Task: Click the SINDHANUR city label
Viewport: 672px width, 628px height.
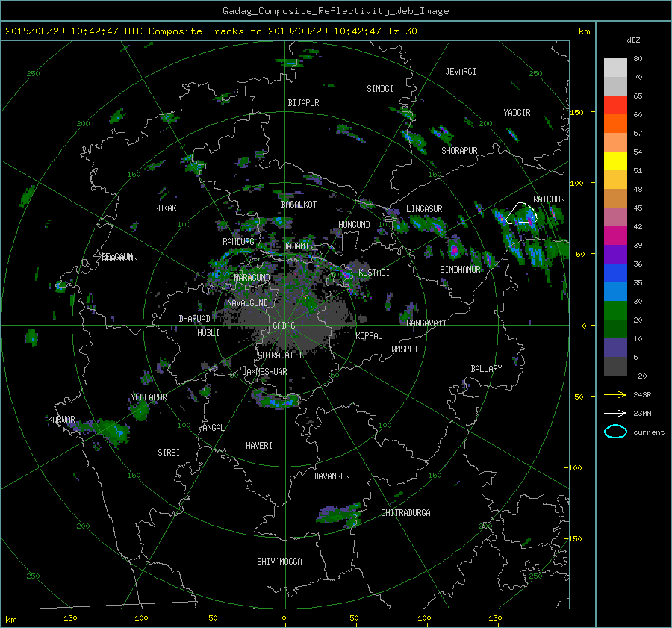Action: pos(460,270)
